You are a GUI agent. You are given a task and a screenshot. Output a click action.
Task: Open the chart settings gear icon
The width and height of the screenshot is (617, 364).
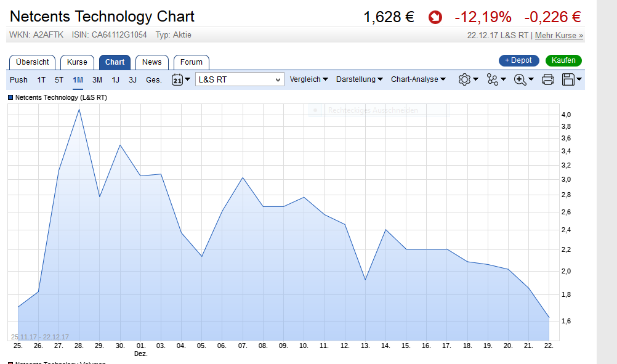click(x=464, y=79)
